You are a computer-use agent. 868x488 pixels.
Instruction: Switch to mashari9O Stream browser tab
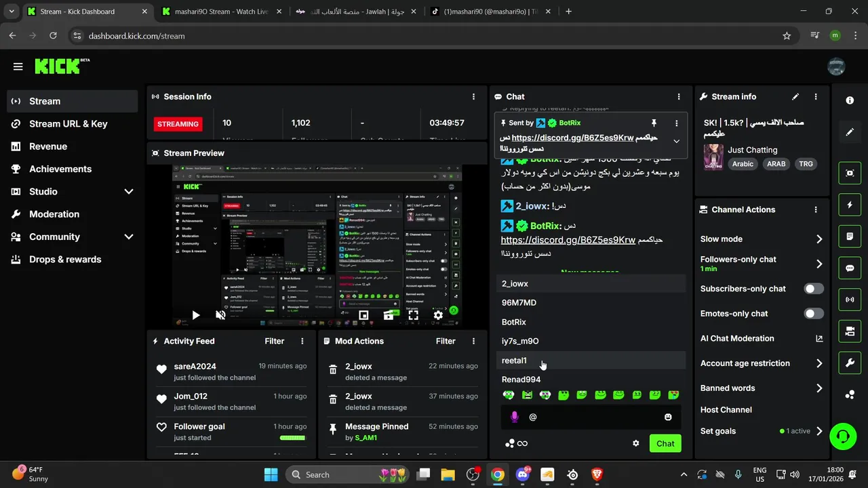pos(222,12)
